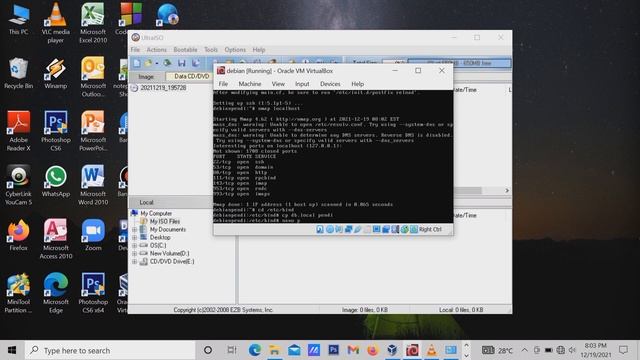Click the UltraISO image capacity bar

pyautogui.click(x=459, y=63)
